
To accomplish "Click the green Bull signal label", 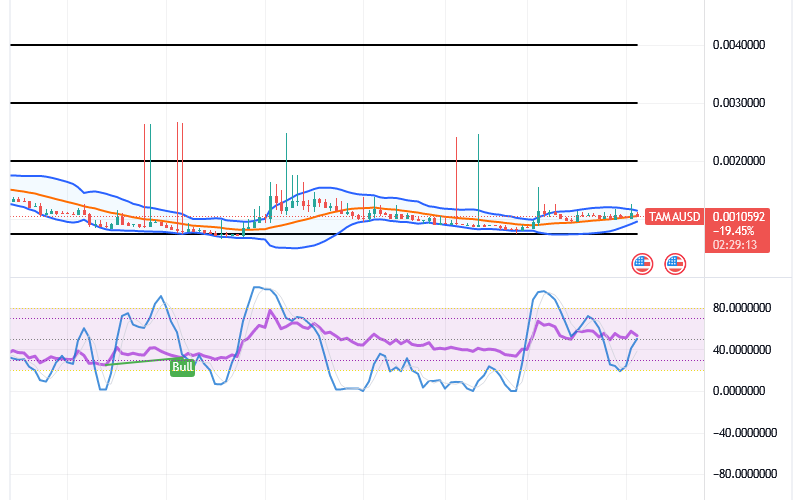I will (x=182, y=367).
